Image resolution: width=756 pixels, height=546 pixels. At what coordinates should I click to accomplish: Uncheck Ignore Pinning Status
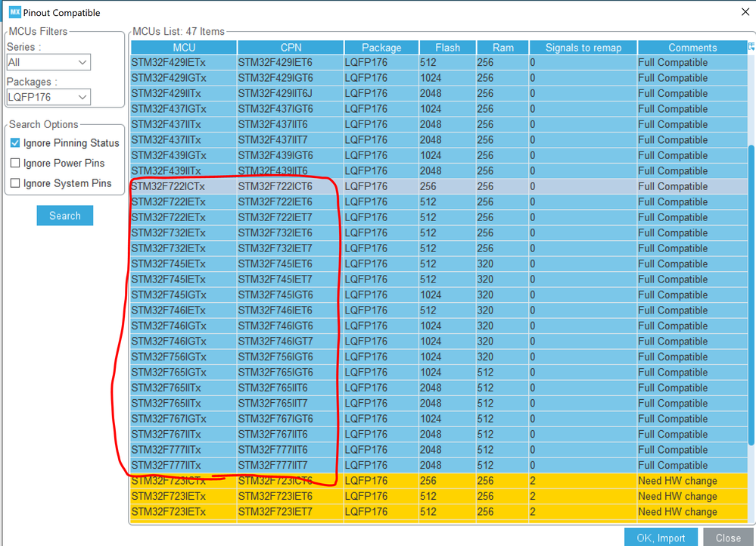(x=15, y=143)
